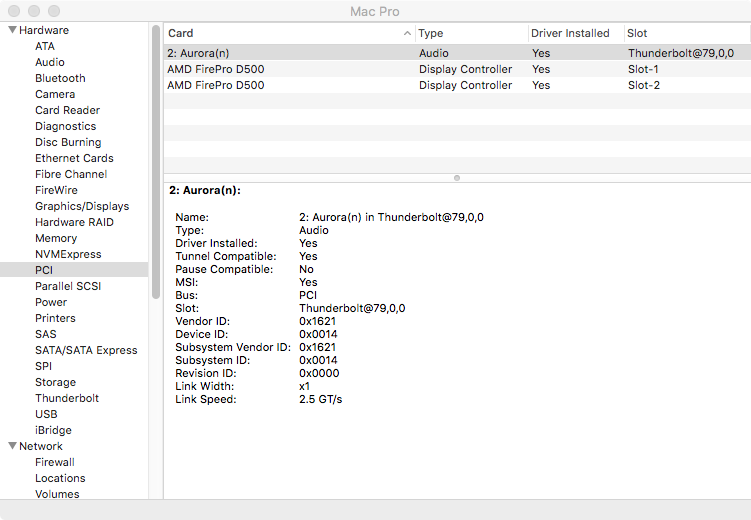The image size is (751, 520).
Task: Open SATA/SATA Express information
Action: [x=86, y=350]
